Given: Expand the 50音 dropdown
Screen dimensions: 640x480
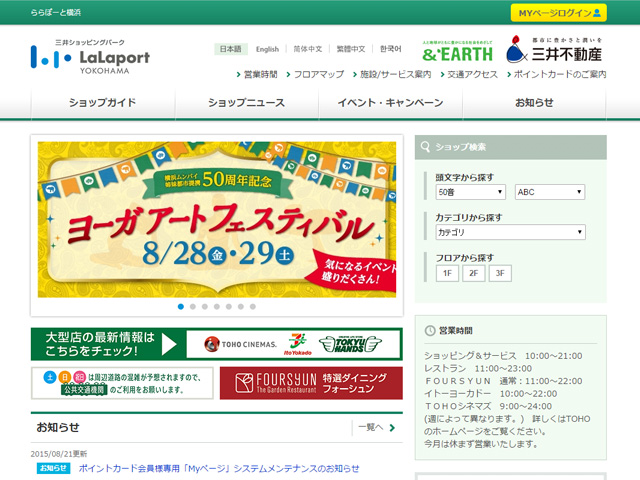Looking at the screenshot, I should [x=470, y=191].
